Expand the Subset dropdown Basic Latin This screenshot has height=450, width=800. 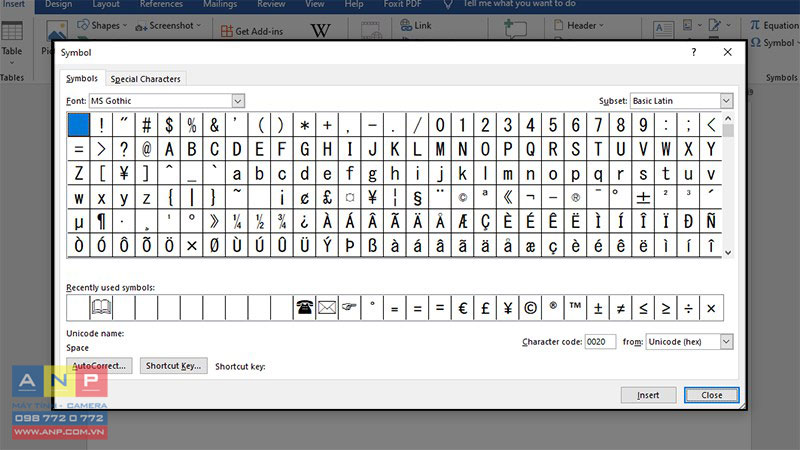[726, 101]
